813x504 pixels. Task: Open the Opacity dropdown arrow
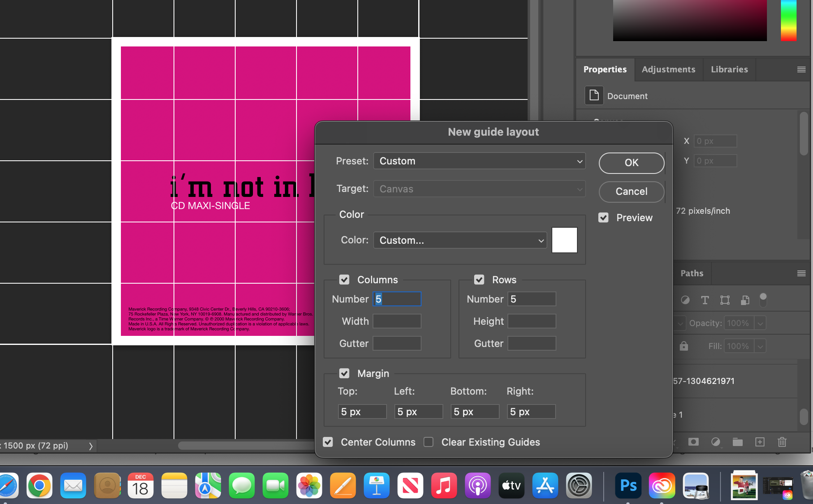(760, 324)
